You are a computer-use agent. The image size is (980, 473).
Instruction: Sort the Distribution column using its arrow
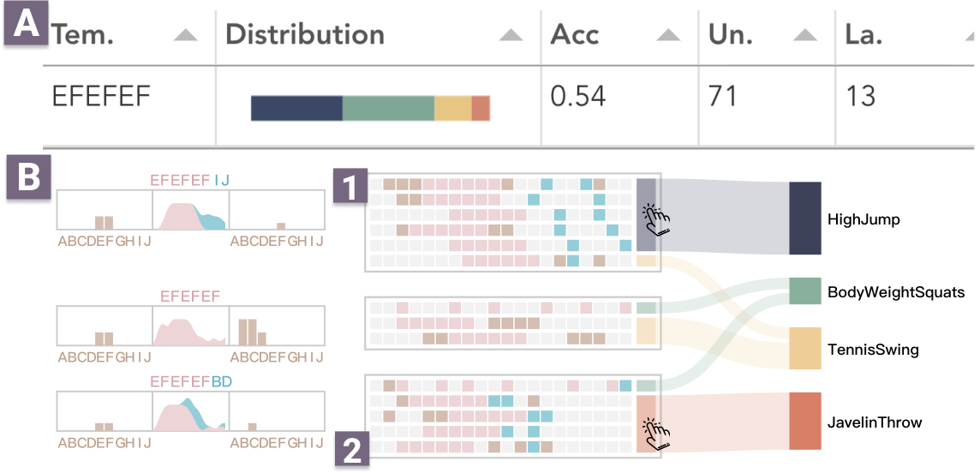click(x=511, y=36)
